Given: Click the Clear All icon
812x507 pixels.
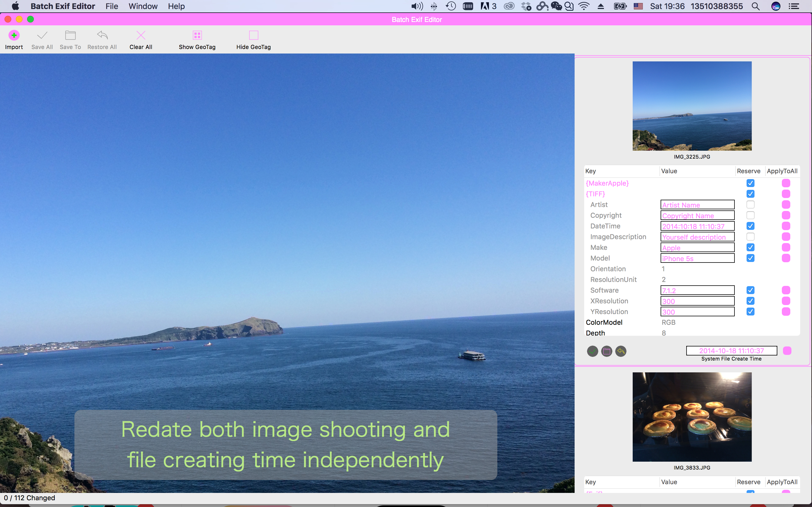Looking at the screenshot, I should point(141,35).
